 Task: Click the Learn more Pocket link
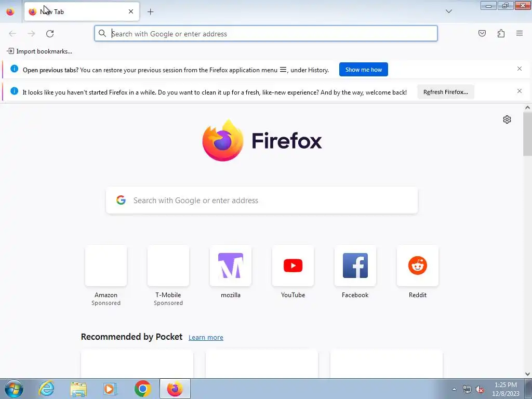point(206,337)
